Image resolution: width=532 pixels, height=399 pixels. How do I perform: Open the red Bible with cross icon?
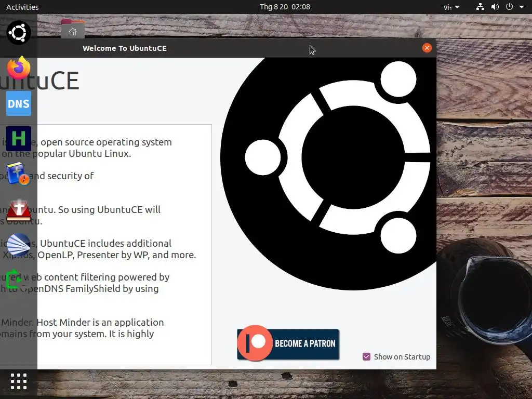tap(19, 210)
